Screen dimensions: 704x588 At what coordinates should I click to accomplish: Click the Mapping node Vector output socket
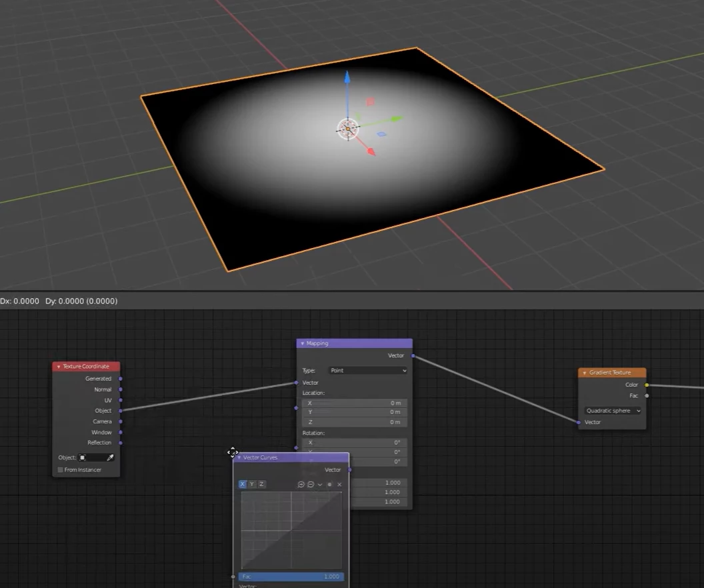click(413, 356)
